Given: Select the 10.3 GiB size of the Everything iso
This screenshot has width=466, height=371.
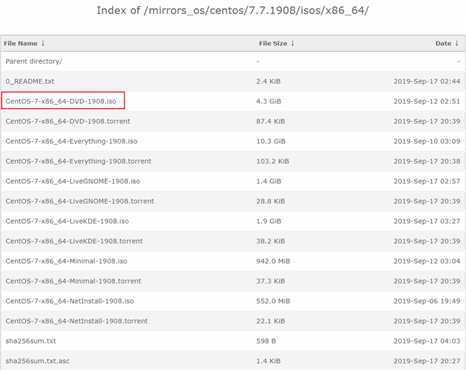Looking at the screenshot, I should tap(270, 141).
